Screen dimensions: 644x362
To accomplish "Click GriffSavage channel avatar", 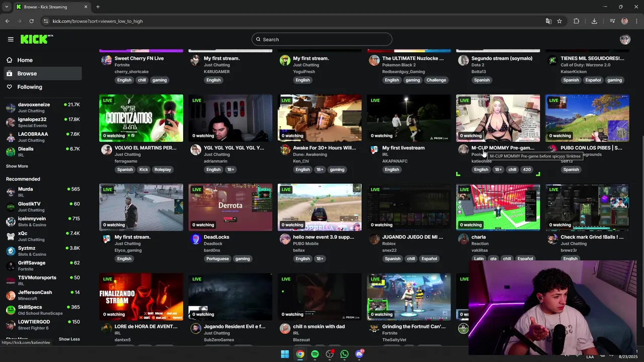I will (x=11, y=265).
